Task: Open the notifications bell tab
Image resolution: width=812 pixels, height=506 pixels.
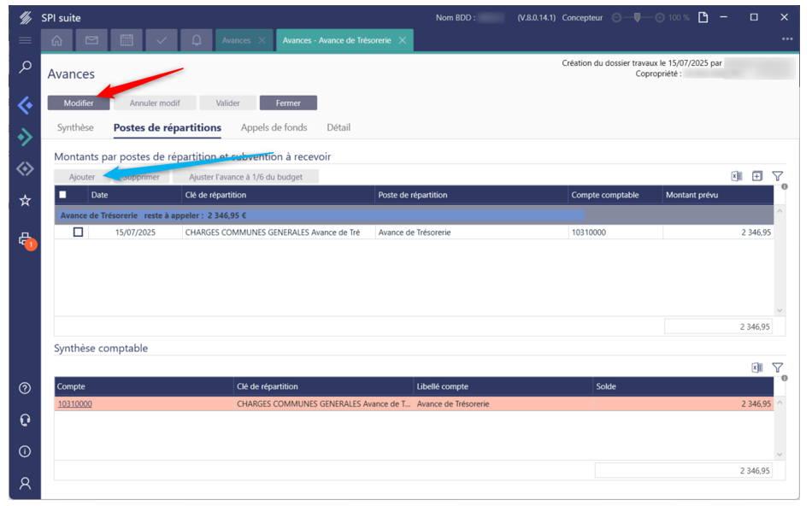Action: [x=196, y=40]
